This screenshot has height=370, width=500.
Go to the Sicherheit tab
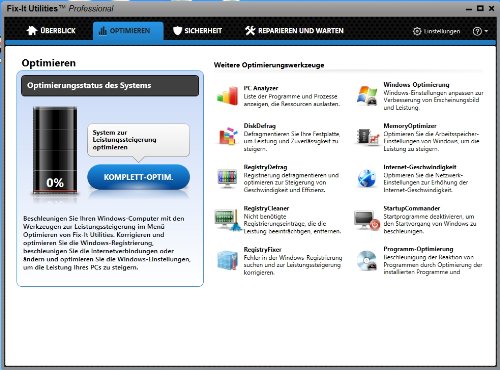tap(197, 31)
